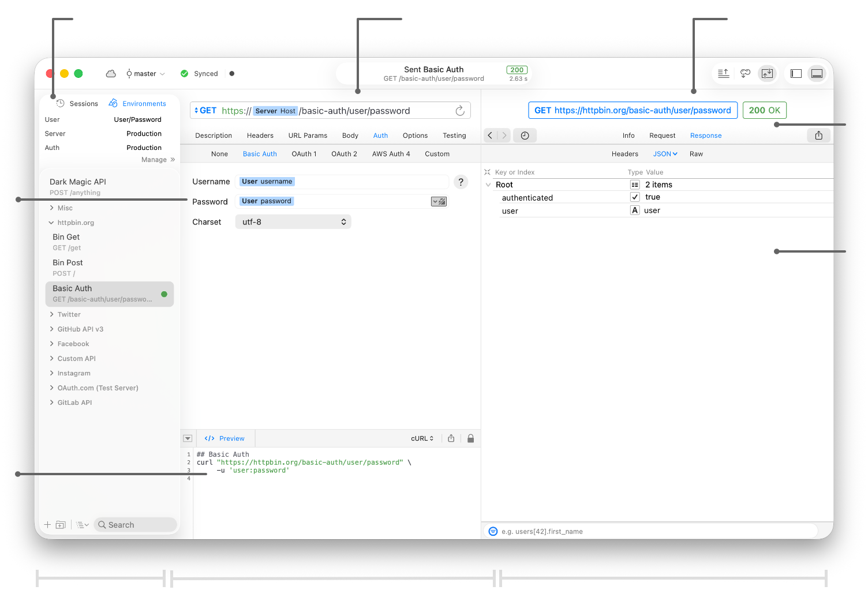This screenshot has height=609, width=868.
Task: Open the cURL format dropdown
Action: click(x=422, y=439)
